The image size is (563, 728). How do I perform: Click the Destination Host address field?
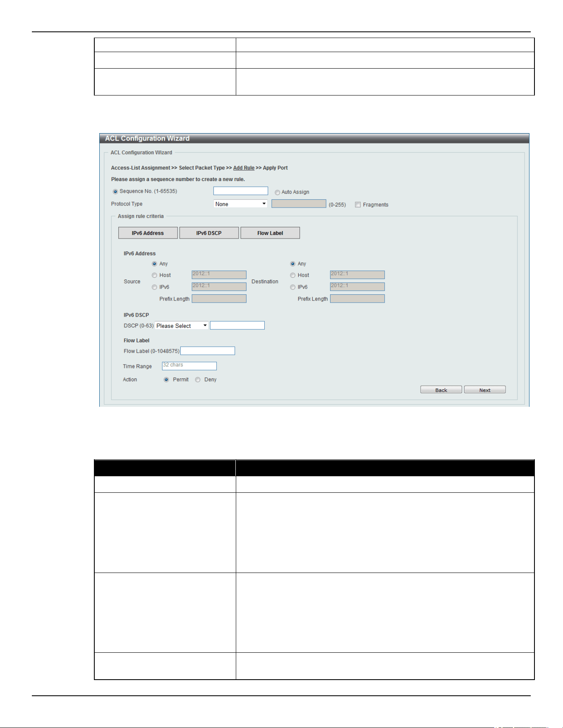pyautogui.click(x=357, y=275)
